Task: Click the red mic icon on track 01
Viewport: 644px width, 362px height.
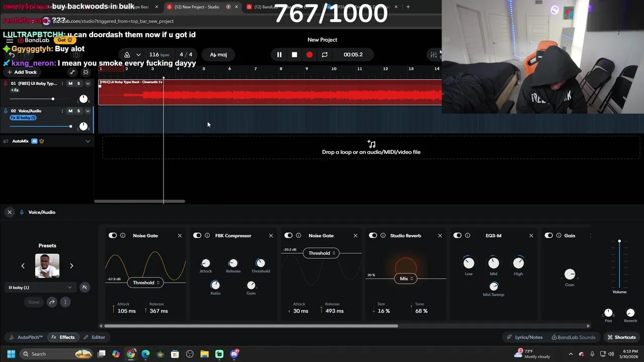Action: pos(6,83)
